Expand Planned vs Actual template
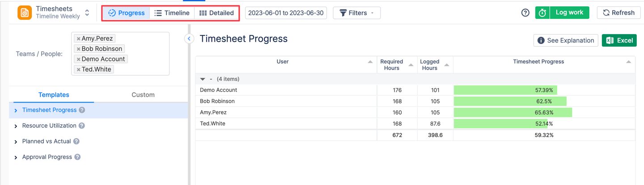This screenshot has width=644, height=185. [x=16, y=142]
